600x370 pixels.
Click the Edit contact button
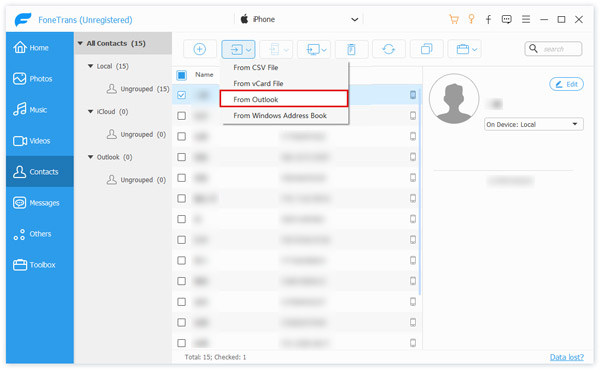click(566, 84)
